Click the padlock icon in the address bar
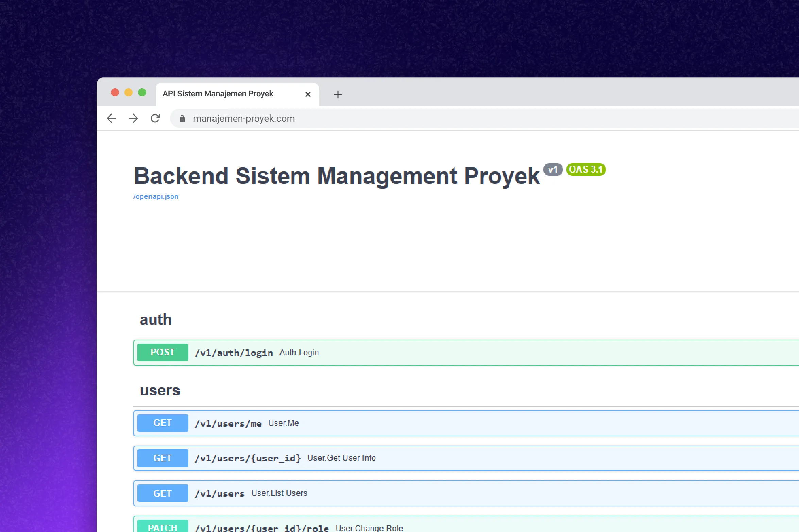799x532 pixels. click(x=182, y=118)
